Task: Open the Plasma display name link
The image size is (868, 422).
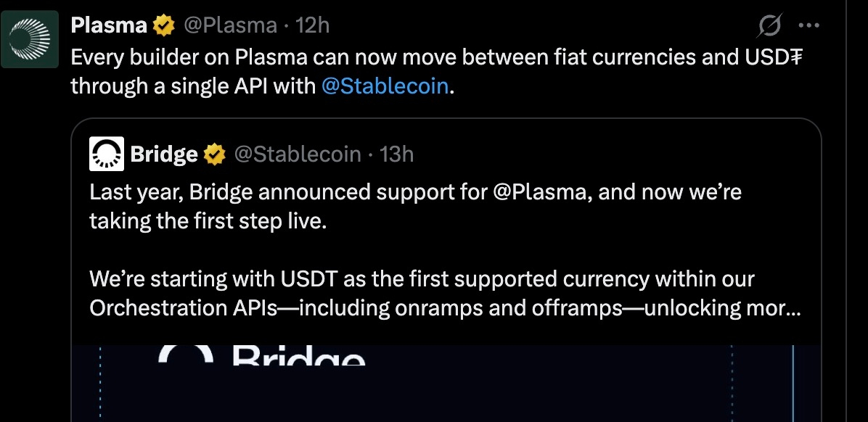Action: 109,26
